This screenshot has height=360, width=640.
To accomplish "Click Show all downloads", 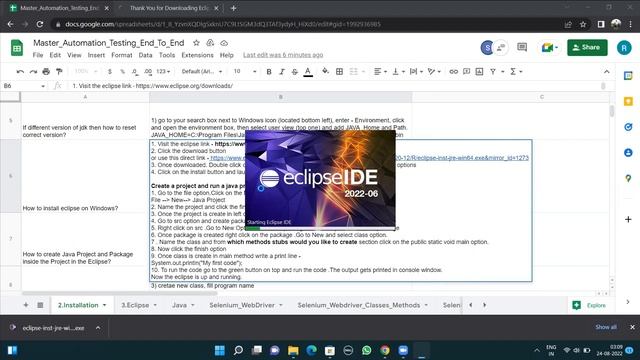I will click(x=606, y=327).
